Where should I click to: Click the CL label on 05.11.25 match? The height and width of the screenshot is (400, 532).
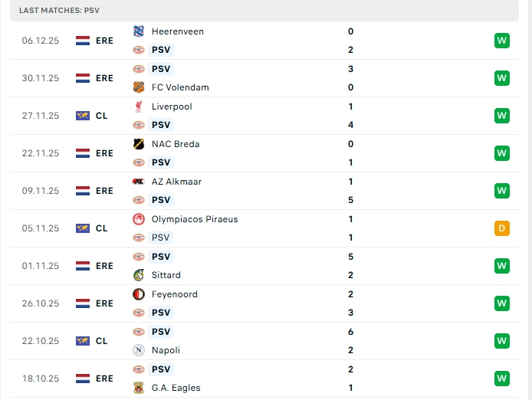click(102, 228)
